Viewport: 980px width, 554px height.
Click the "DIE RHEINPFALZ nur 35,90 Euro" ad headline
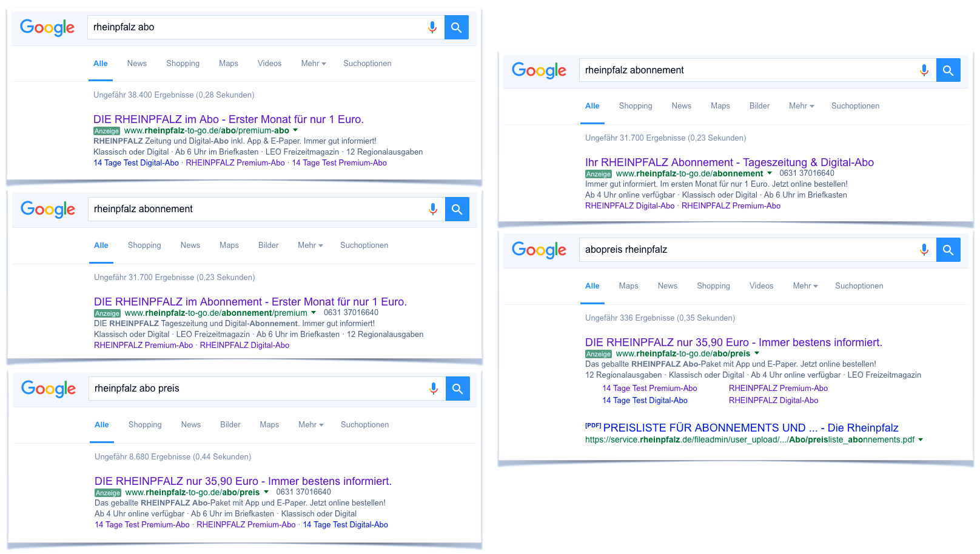click(733, 342)
